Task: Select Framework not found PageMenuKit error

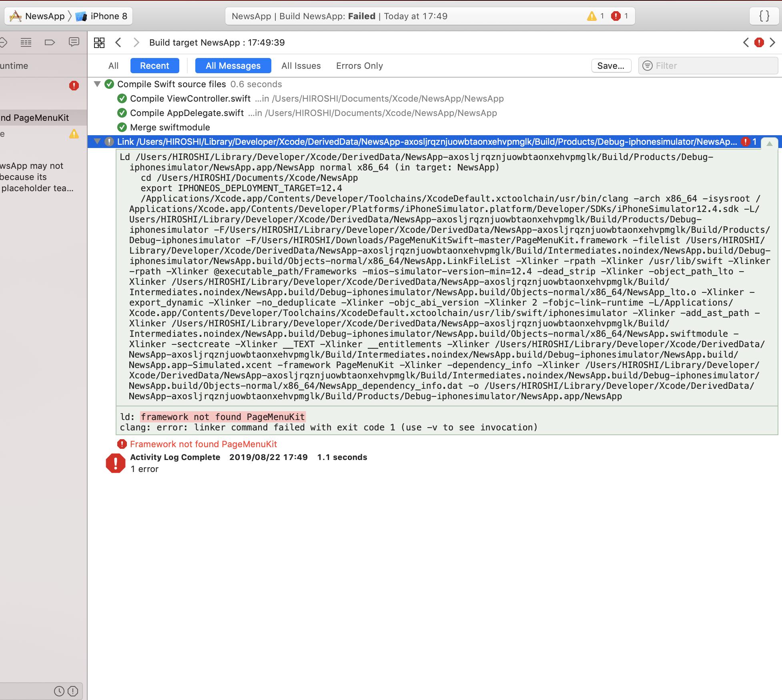Action: 203,444
